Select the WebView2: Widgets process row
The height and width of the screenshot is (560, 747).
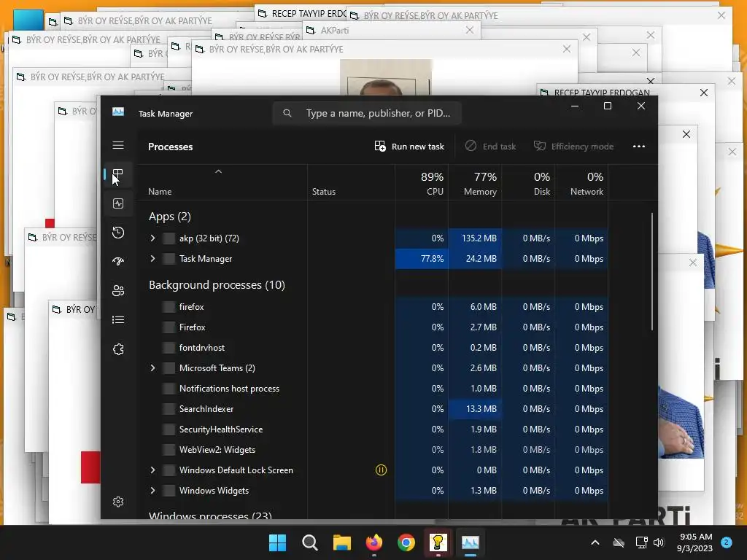[x=373, y=449]
